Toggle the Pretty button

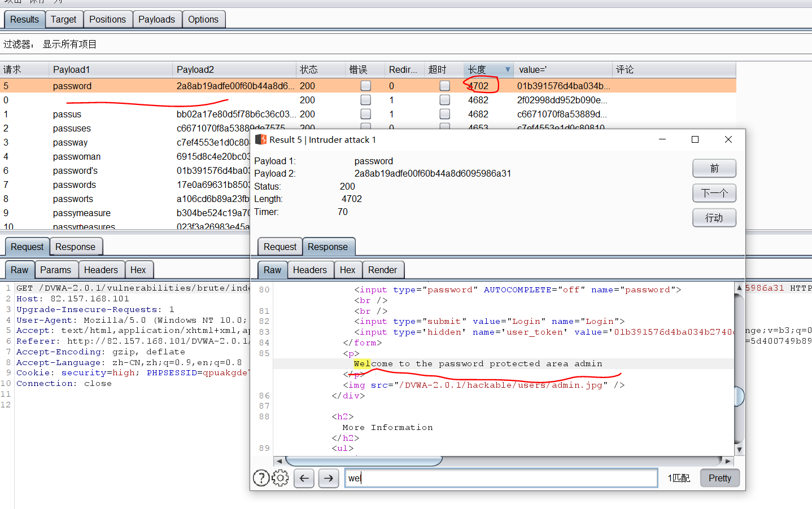point(719,478)
